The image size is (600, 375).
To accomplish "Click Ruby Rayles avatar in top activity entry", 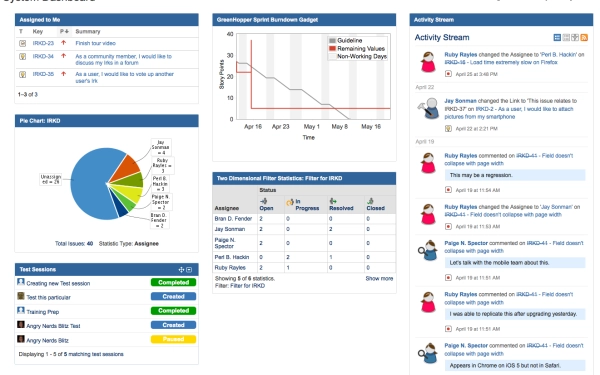I will coord(428,62).
